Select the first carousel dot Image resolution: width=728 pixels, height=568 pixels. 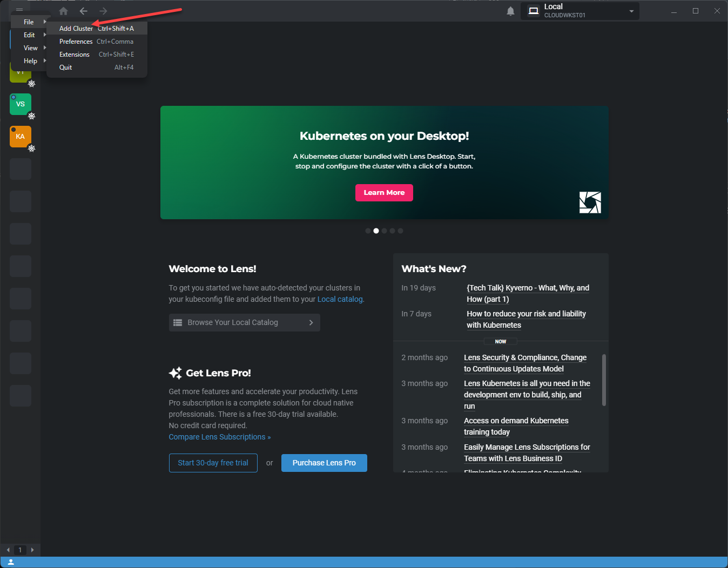368,231
